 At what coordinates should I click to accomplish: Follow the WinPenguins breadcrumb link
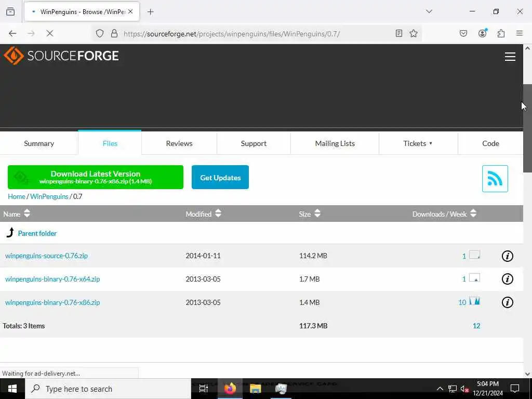(49, 196)
